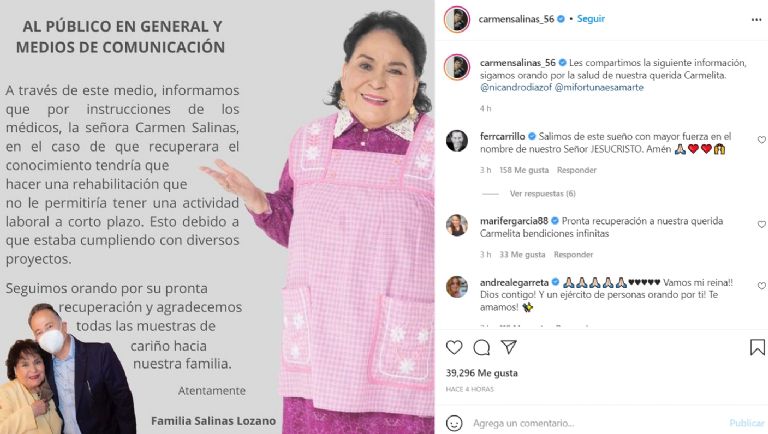Open comments via the speech bubble icon
The height and width of the screenshot is (434, 768).
click(481, 347)
